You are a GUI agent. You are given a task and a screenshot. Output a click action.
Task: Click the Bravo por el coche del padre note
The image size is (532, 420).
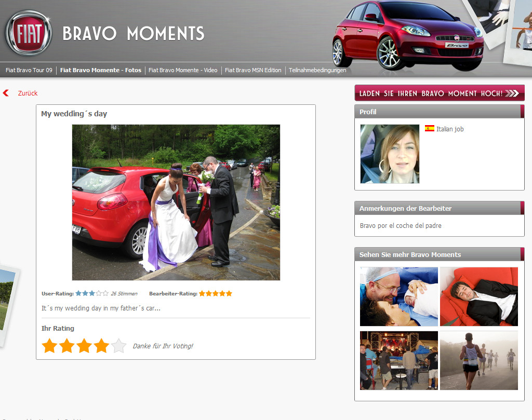point(401,226)
